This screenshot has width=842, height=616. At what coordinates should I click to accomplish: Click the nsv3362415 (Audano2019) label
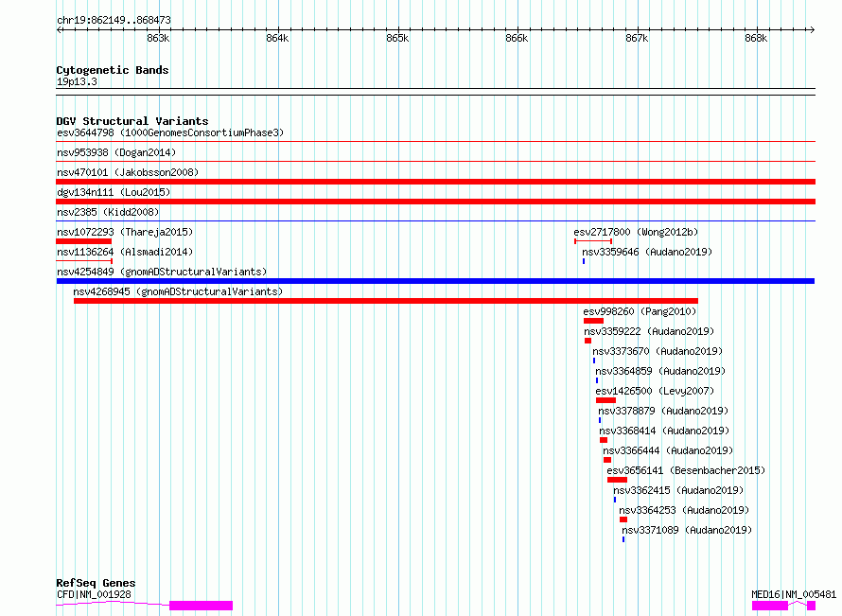coord(678,490)
